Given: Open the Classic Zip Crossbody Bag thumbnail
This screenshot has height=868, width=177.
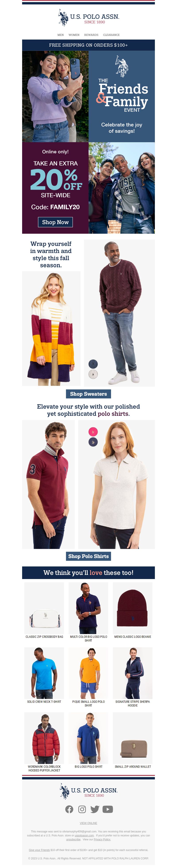Looking at the screenshot, I should pyautogui.click(x=44, y=608).
